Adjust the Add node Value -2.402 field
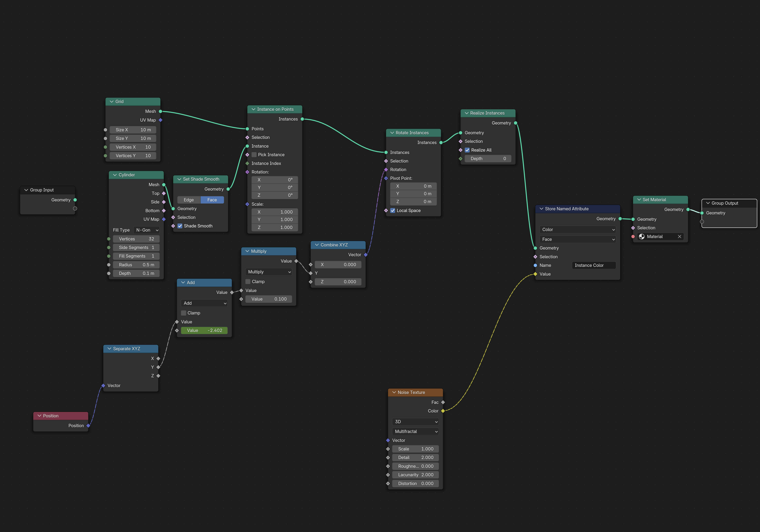Image resolution: width=760 pixels, height=532 pixels. 204,331
